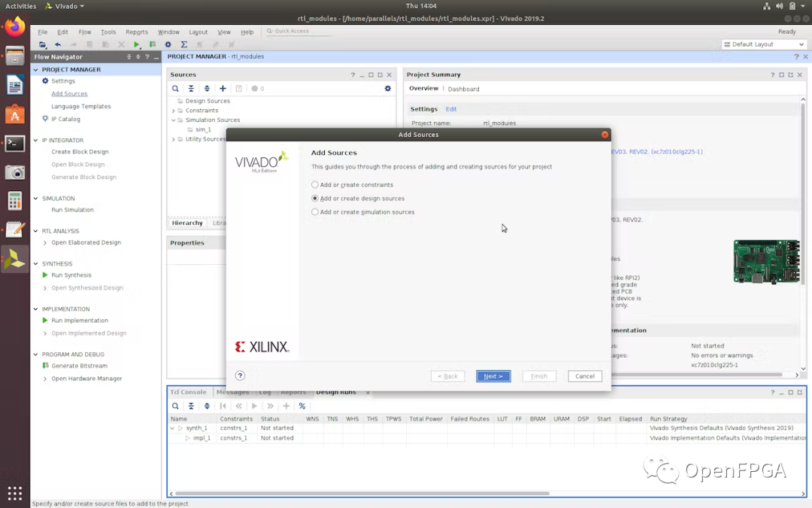Open the Default Layout dropdown
812x508 pixels.
coord(764,44)
